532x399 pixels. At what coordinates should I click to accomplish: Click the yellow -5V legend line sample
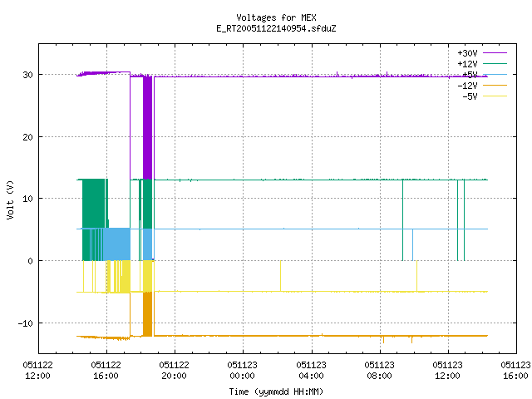coord(495,96)
